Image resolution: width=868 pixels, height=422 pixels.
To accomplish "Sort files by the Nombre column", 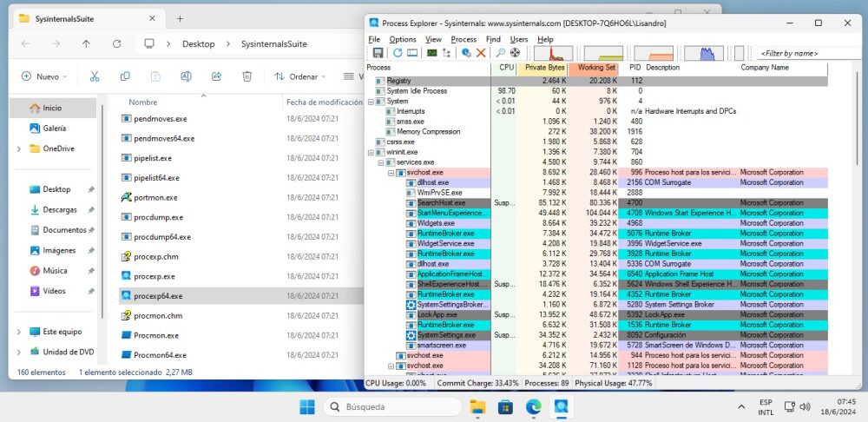I will [143, 102].
